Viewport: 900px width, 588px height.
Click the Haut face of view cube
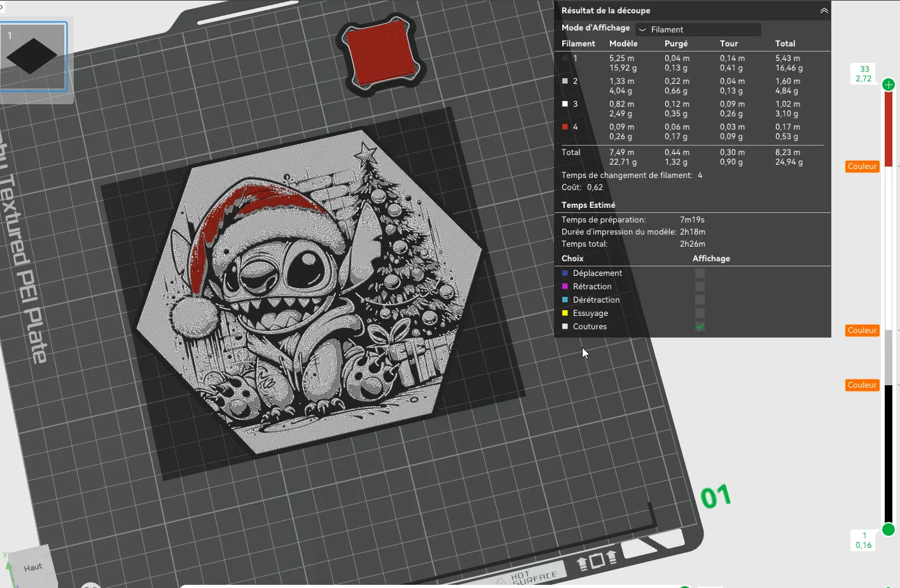(33, 567)
